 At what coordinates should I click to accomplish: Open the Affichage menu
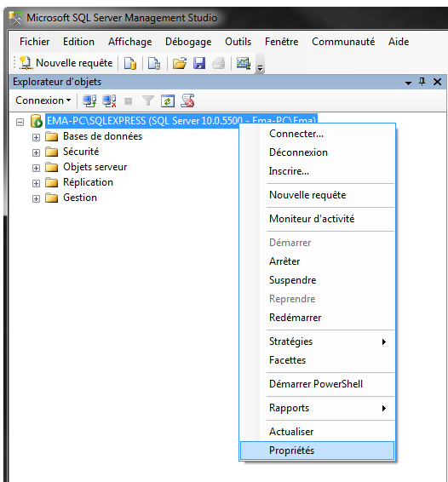point(129,42)
